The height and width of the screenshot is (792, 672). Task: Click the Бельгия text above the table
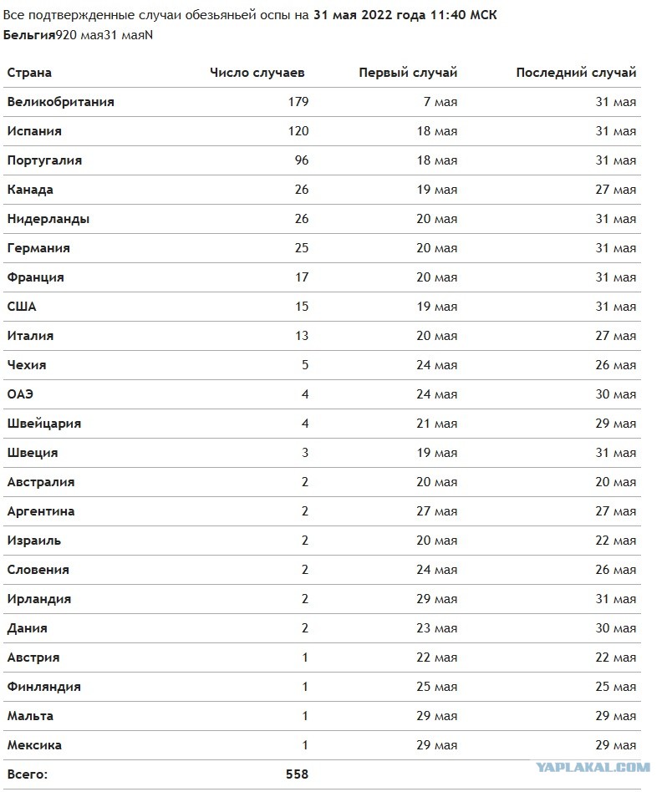(x=28, y=35)
